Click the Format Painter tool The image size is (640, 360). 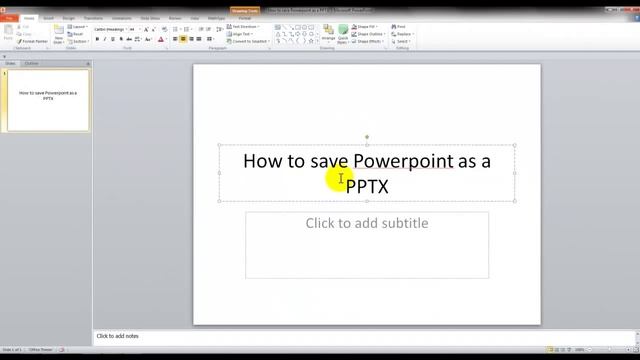click(x=33, y=41)
